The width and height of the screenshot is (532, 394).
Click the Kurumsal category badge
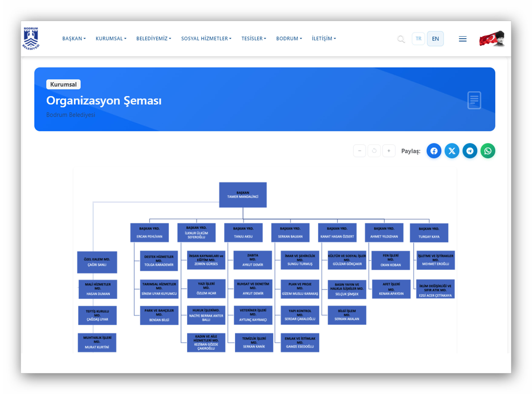63,84
